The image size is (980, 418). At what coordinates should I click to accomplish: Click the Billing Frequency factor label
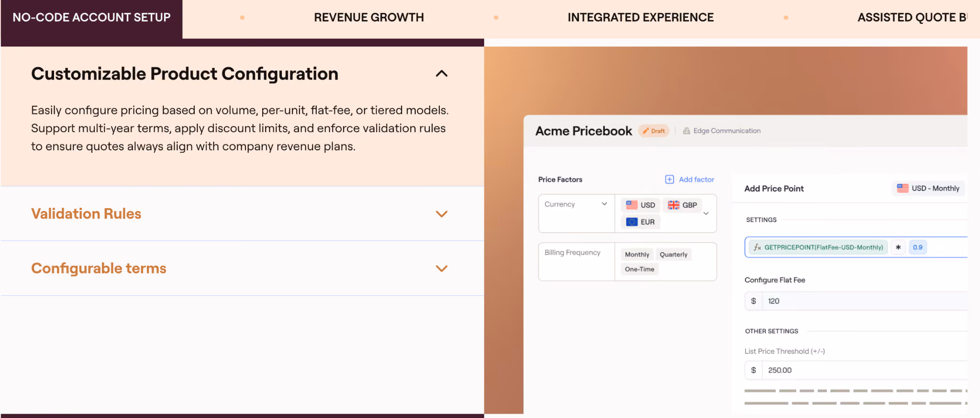pyautogui.click(x=572, y=252)
